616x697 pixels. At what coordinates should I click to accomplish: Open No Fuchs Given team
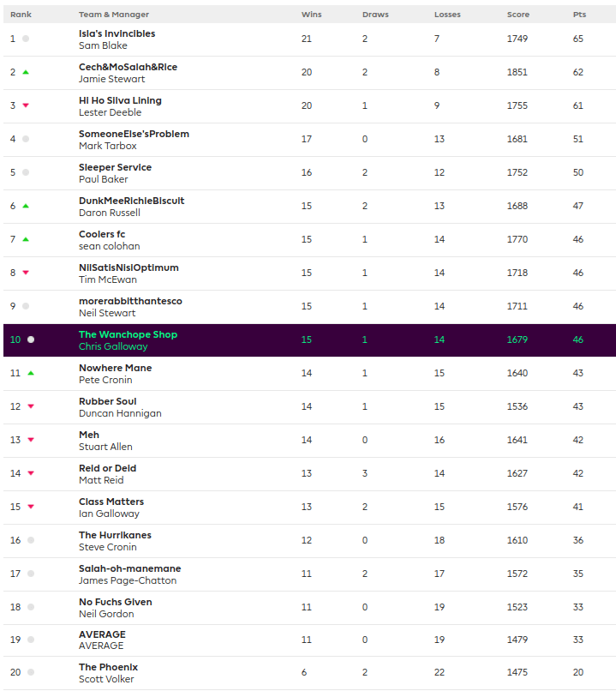point(115,602)
